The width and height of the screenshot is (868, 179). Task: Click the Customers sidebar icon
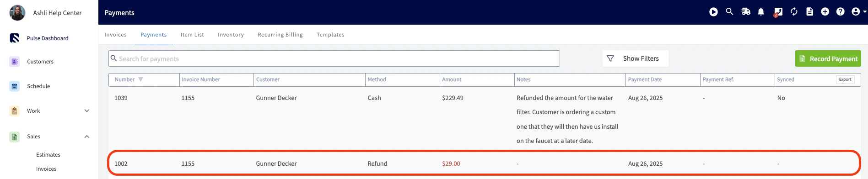point(15,62)
